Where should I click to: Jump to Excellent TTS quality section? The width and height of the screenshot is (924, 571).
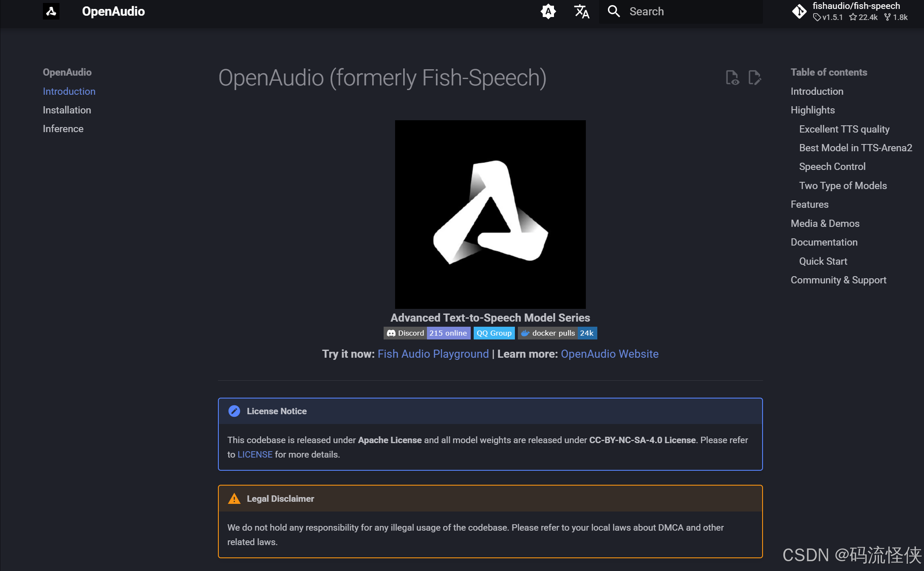click(844, 129)
